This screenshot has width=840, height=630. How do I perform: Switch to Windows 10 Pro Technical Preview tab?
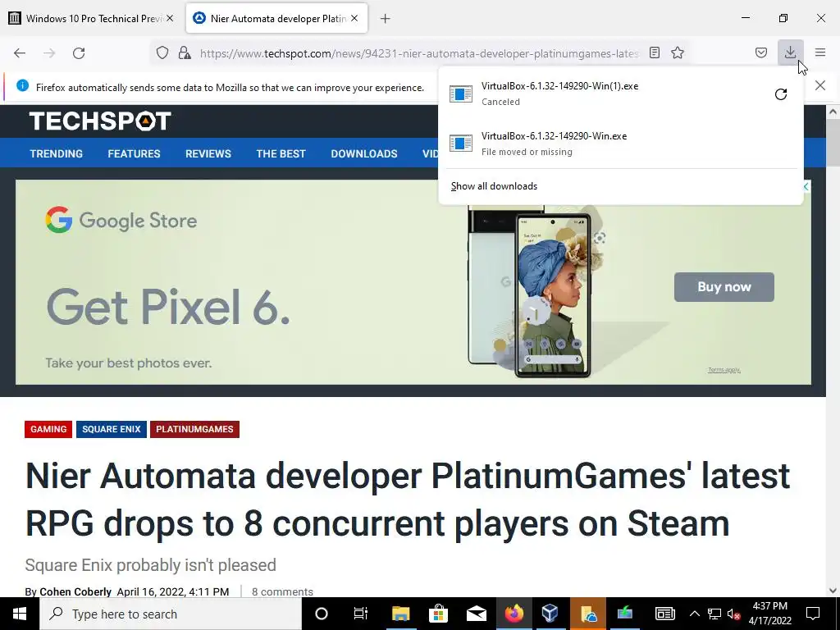tap(91, 18)
